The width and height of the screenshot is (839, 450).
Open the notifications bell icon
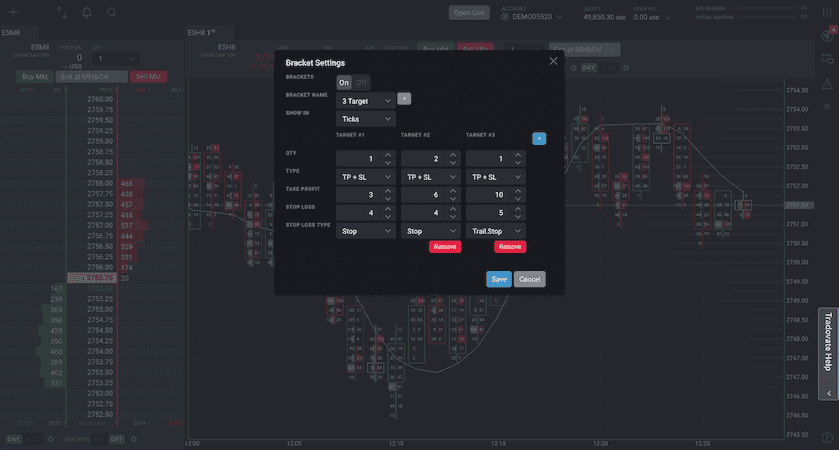(x=87, y=13)
